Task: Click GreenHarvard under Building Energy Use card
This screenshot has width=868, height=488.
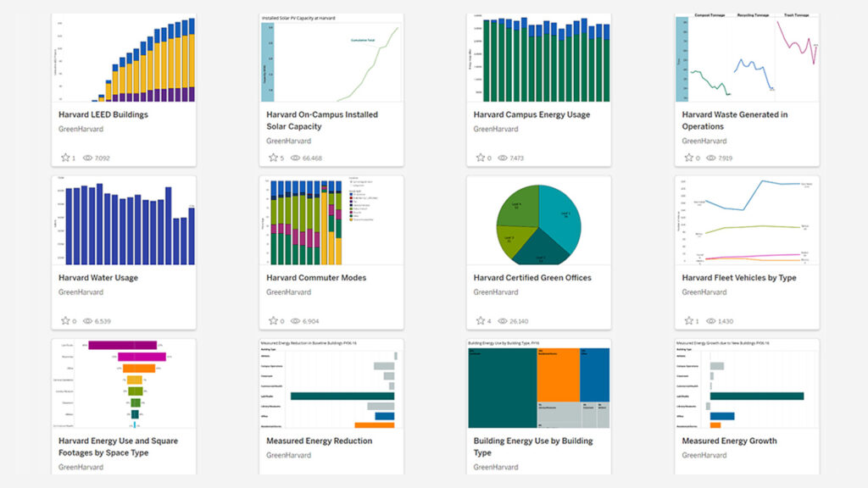Action: tap(495, 467)
